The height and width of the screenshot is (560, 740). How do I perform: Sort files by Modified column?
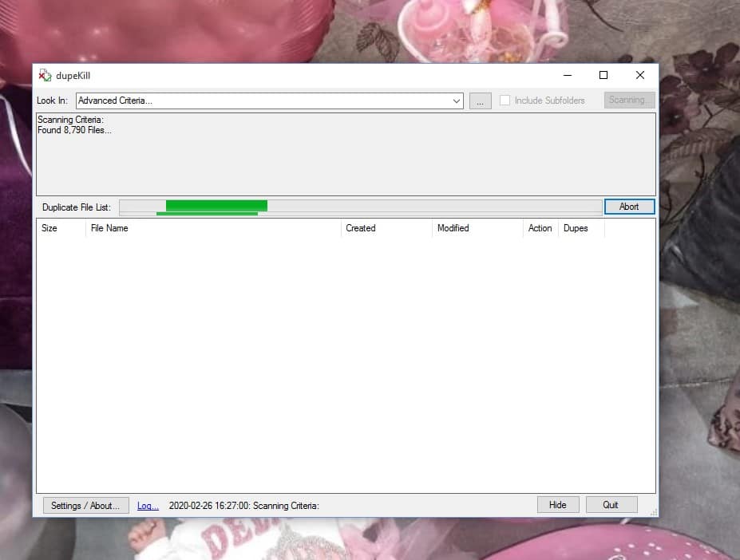click(x=453, y=228)
